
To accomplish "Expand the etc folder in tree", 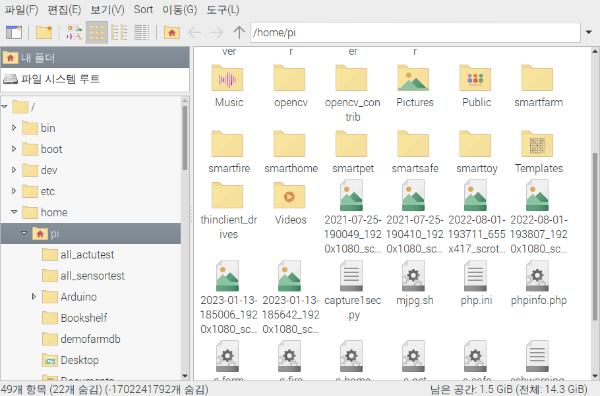I will tap(14, 191).
